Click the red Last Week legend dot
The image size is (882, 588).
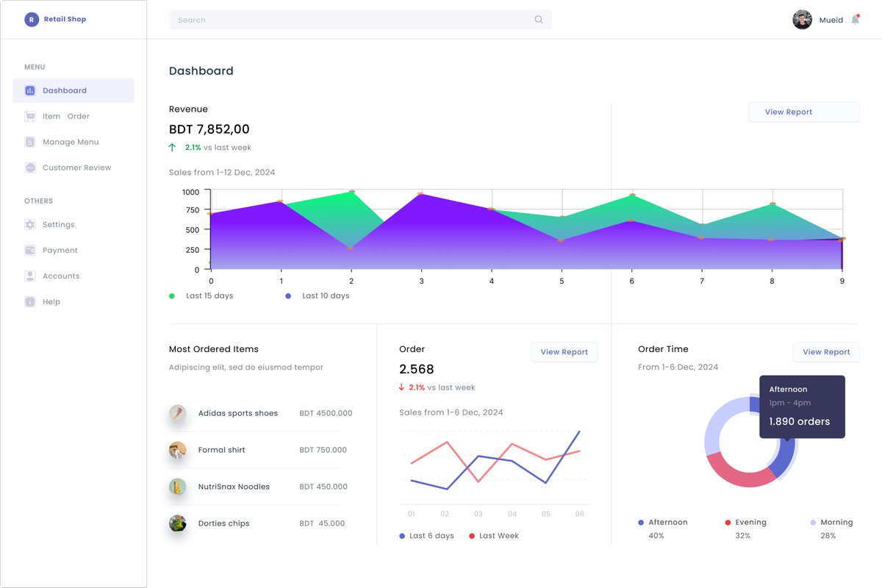click(x=472, y=536)
